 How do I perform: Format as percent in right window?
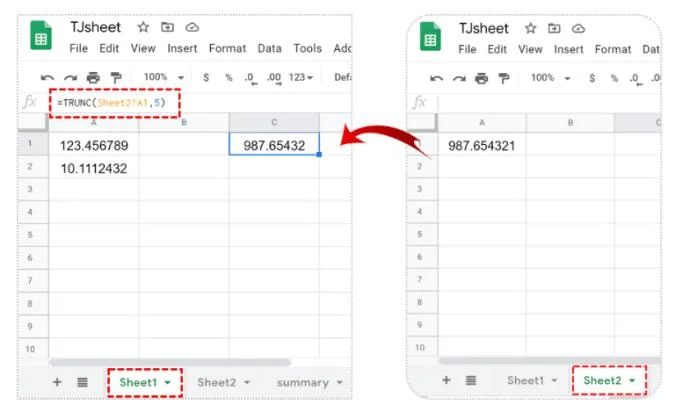point(614,79)
